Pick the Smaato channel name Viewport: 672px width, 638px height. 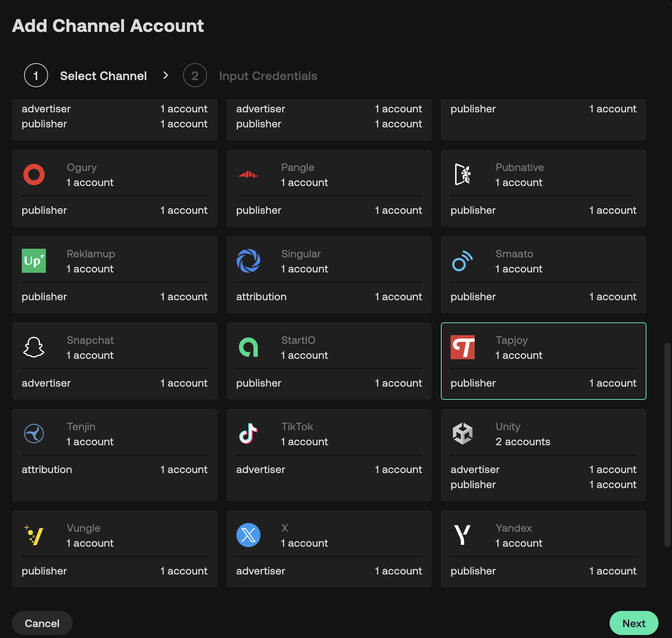tap(514, 254)
